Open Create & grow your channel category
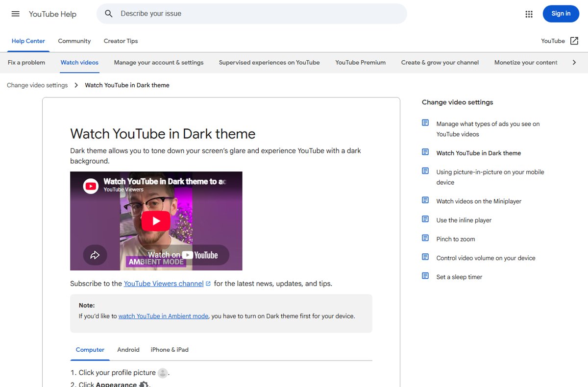The image size is (588, 387). [x=440, y=62]
